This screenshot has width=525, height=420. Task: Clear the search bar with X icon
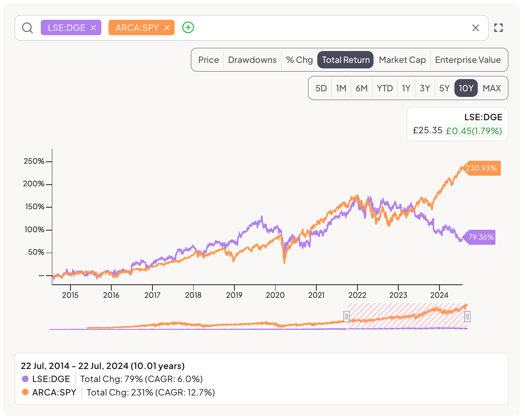pos(476,28)
